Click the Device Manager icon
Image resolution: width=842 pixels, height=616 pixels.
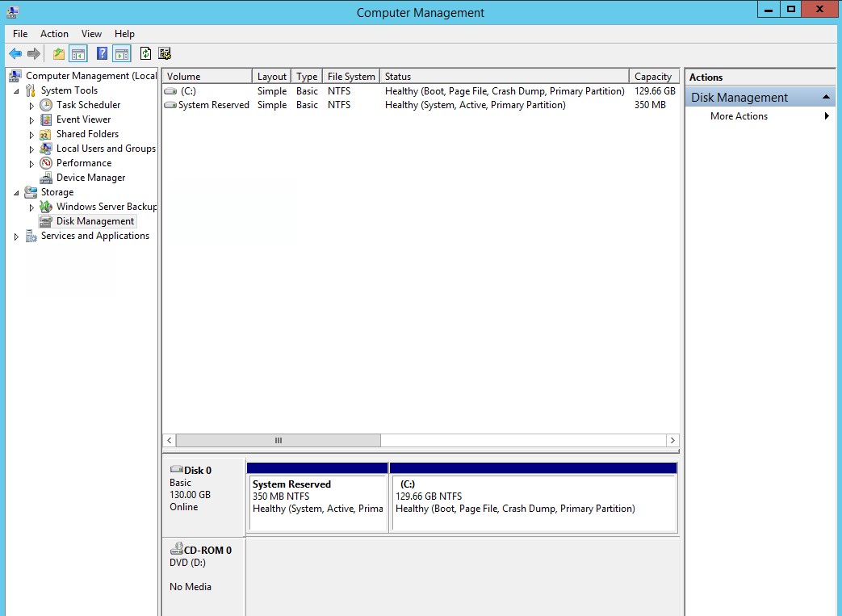tap(46, 178)
